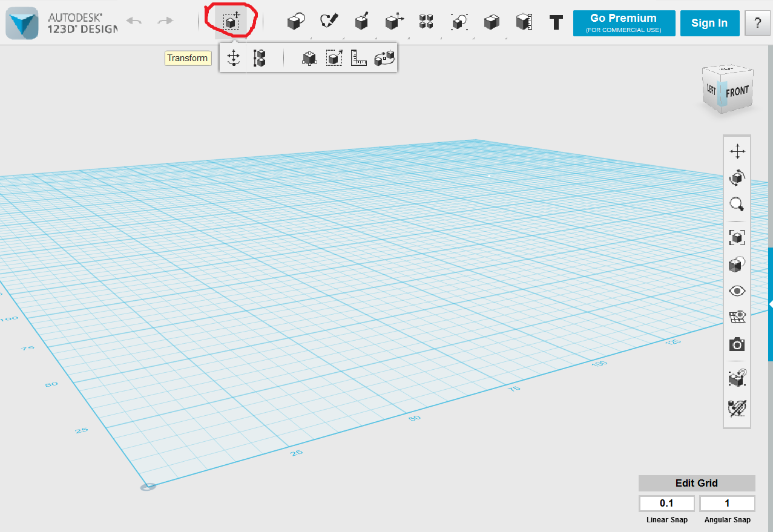773x532 pixels.
Task: Select the Orbit navigation tool
Action: pyautogui.click(x=737, y=178)
